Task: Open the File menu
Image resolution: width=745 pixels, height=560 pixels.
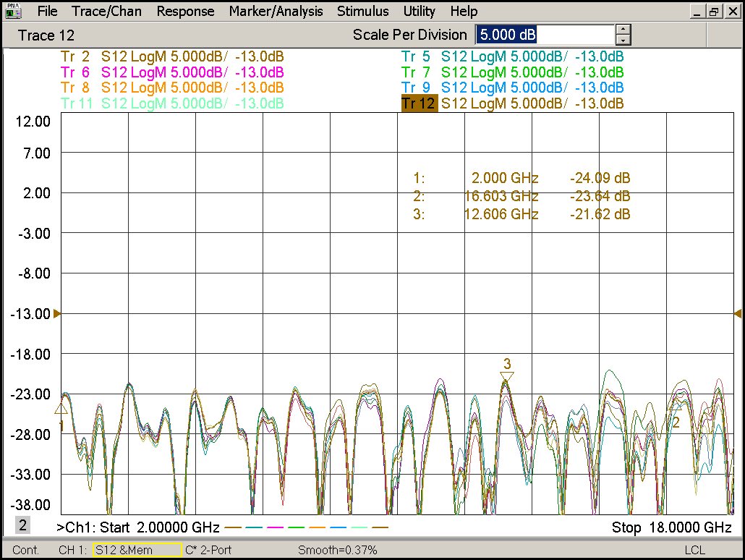Action: click(47, 12)
